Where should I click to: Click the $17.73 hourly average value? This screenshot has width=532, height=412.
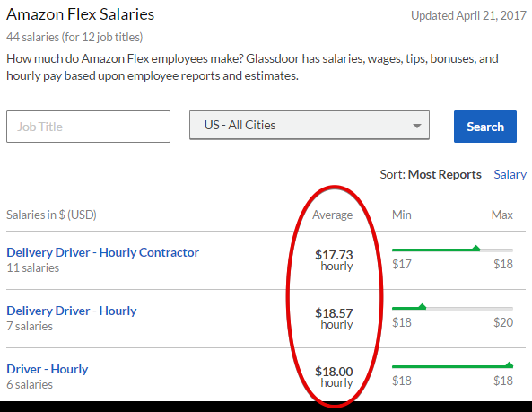click(x=334, y=260)
